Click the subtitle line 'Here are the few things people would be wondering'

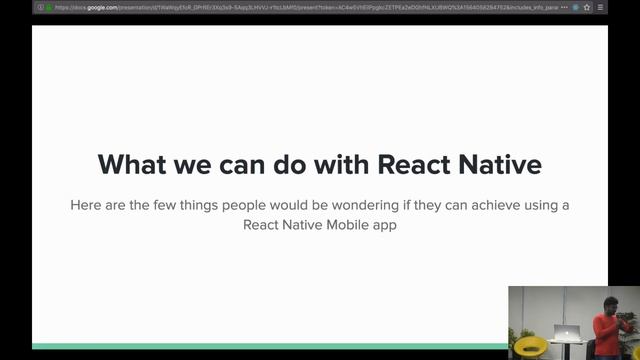(234, 205)
